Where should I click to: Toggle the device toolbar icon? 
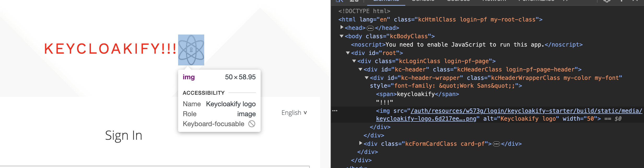click(x=354, y=1)
